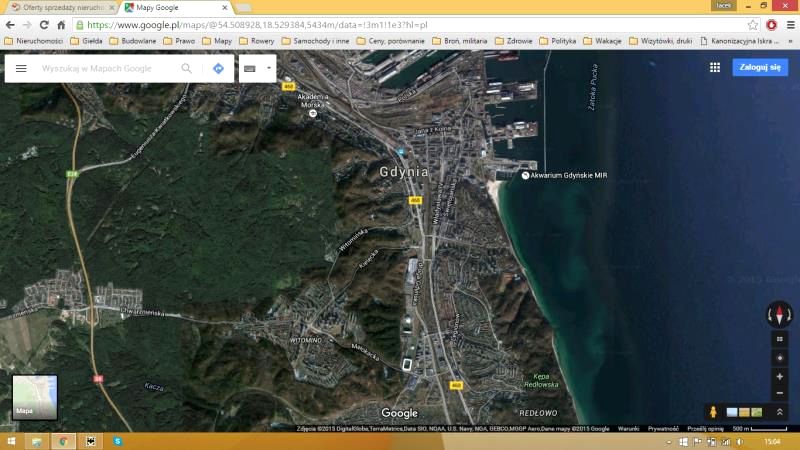Click the Prywatność privacy link
This screenshot has height=450, width=800.
(x=663, y=429)
